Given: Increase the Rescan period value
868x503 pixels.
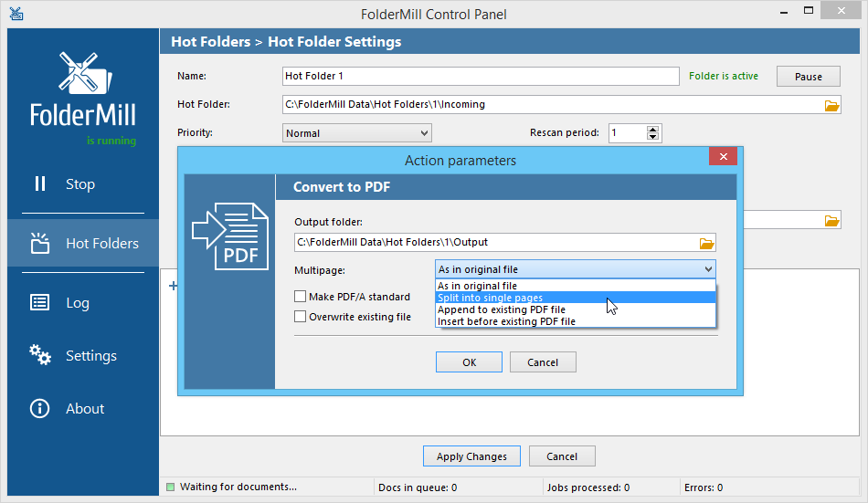Looking at the screenshot, I should click(652, 129).
